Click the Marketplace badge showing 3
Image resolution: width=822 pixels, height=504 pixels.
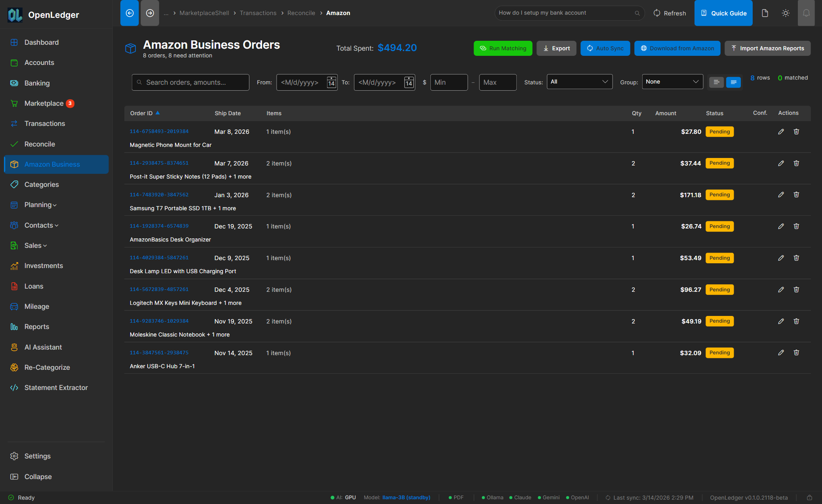click(70, 103)
